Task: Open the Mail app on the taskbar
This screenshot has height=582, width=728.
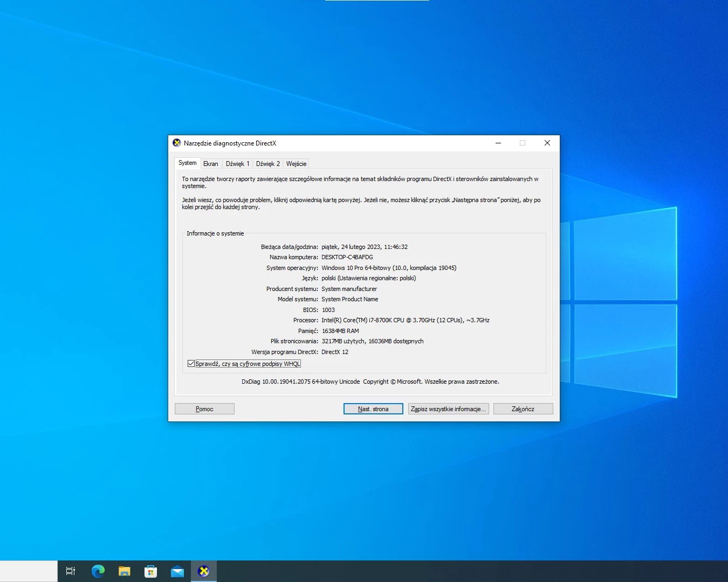Action: tap(177, 572)
